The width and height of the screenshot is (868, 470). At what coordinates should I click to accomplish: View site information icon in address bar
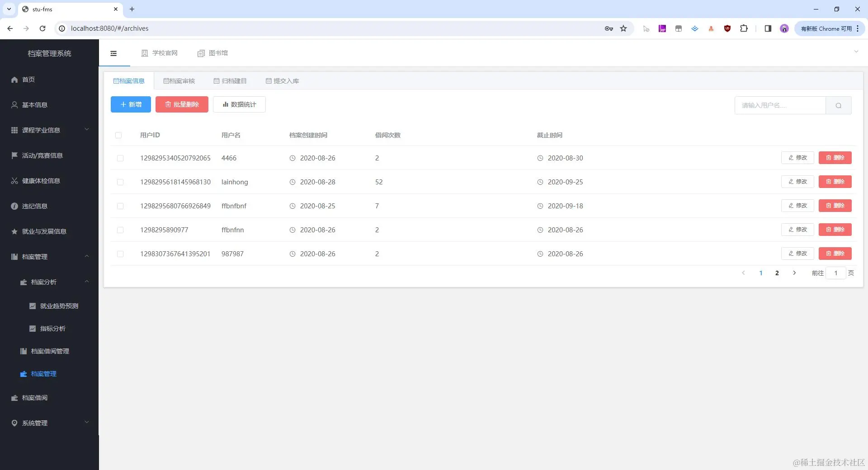tap(62, 28)
